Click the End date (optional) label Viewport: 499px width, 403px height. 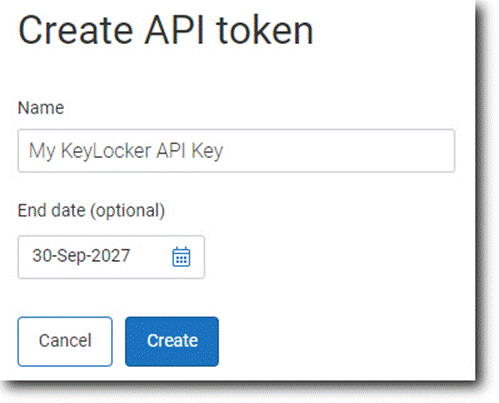[91, 211]
